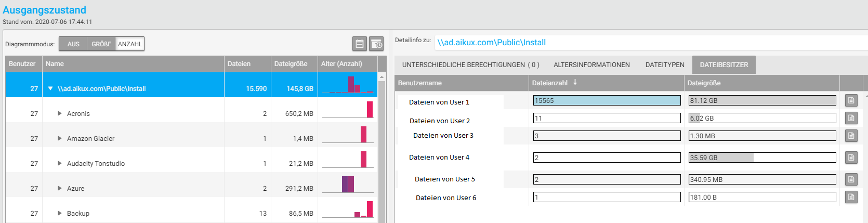
Task: Collapse the \\ad.aikux.com\Public\Install tree node
Action: [50, 88]
